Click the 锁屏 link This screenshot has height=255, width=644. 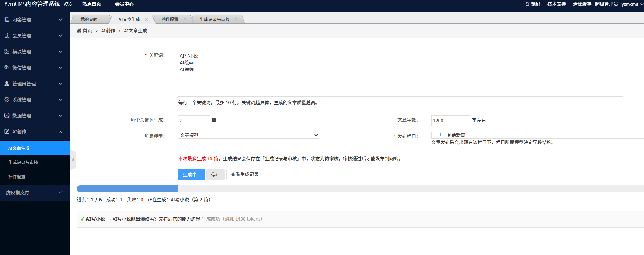tap(536, 4)
